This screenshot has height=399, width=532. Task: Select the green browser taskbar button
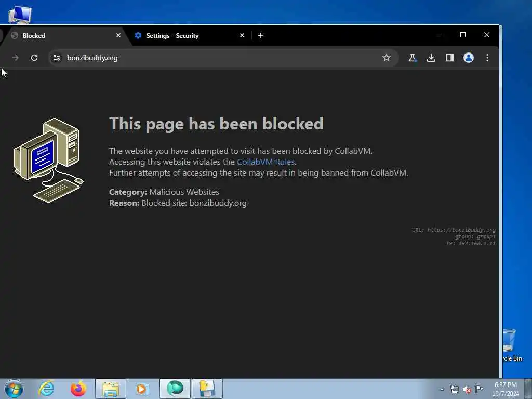click(175, 389)
